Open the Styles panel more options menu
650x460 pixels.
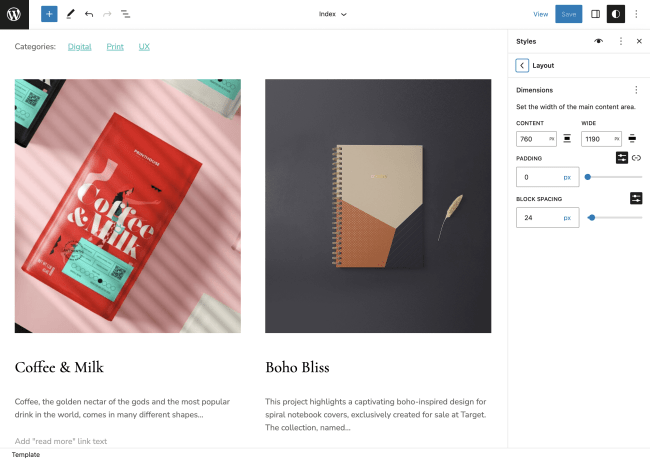pos(621,41)
